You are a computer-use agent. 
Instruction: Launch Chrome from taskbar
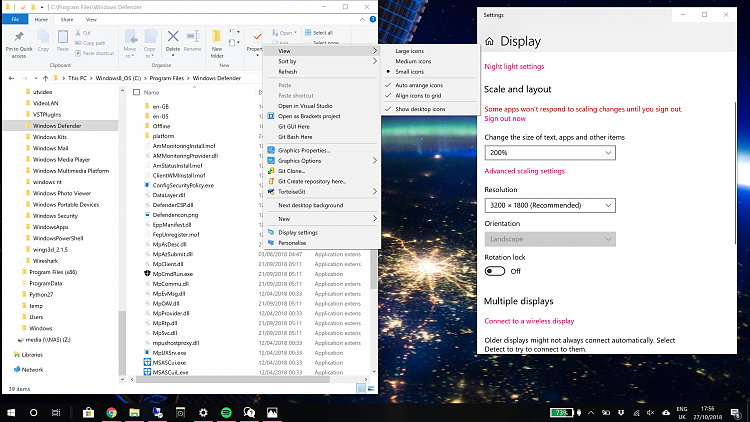[x=111, y=412]
